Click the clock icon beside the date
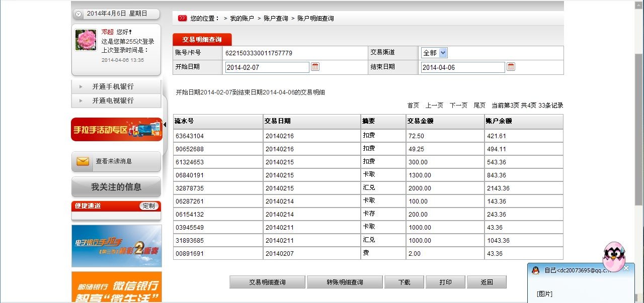The width and height of the screenshot is (644, 303). 78,14
